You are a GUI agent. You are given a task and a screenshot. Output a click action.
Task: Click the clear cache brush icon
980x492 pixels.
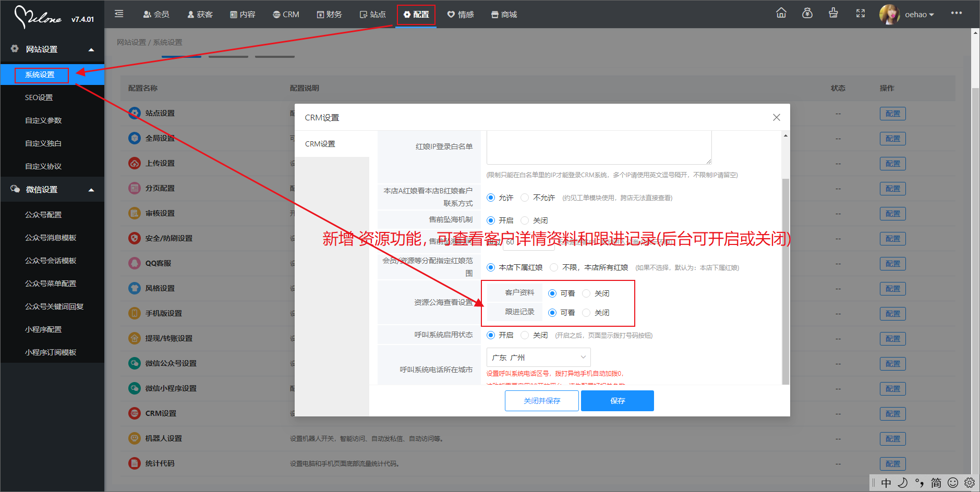pyautogui.click(x=833, y=13)
